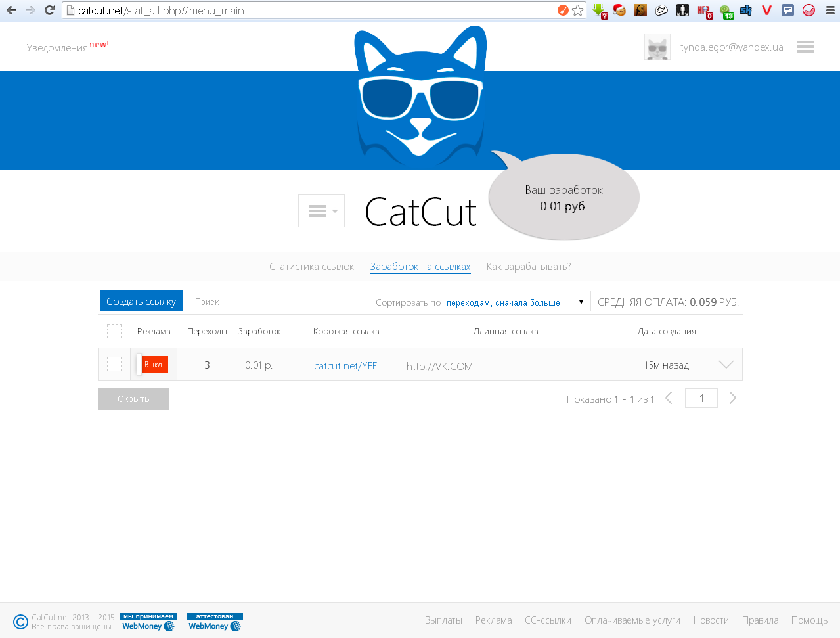Click the trollface extension icon
This screenshot has height=638, width=840.
point(661,10)
